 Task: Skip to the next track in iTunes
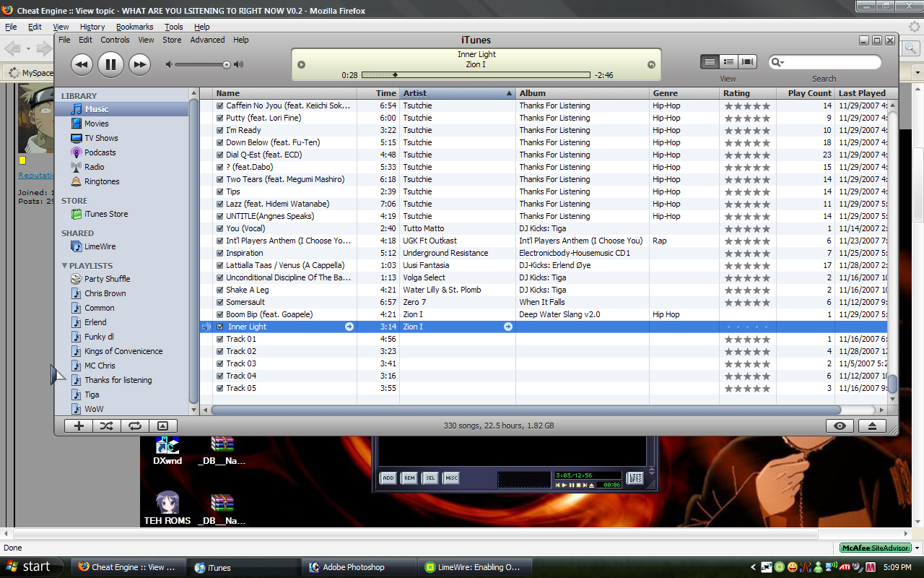click(x=139, y=64)
